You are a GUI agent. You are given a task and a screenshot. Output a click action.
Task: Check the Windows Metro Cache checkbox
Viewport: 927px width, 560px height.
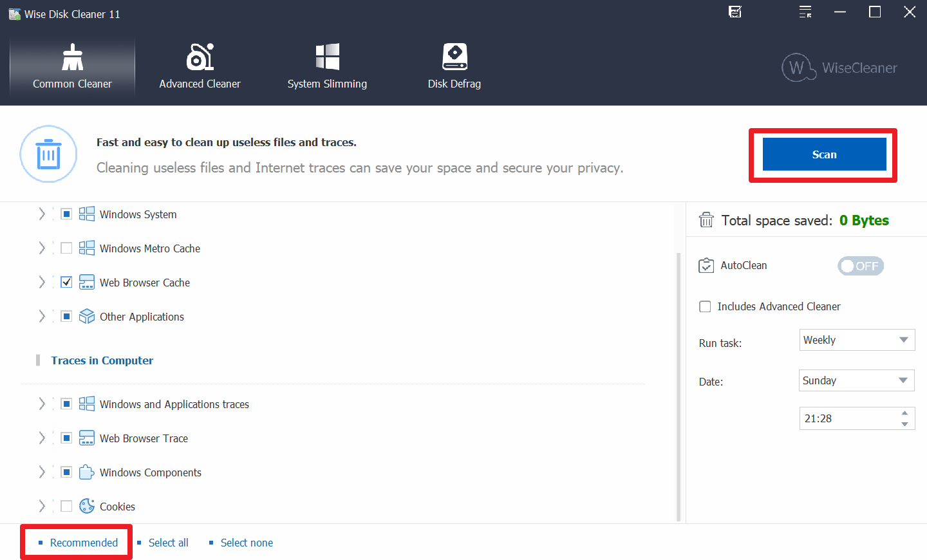coord(66,248)
